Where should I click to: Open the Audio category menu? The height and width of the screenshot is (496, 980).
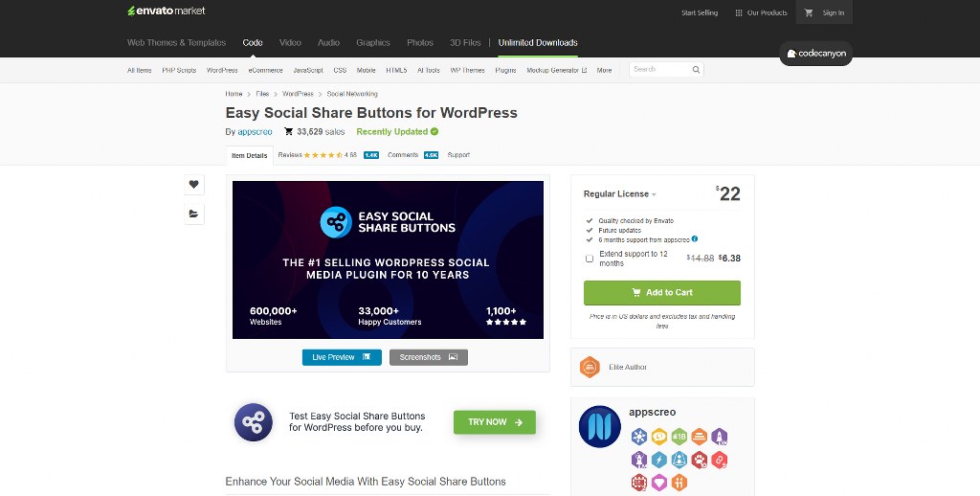click(x=329, y=42)
